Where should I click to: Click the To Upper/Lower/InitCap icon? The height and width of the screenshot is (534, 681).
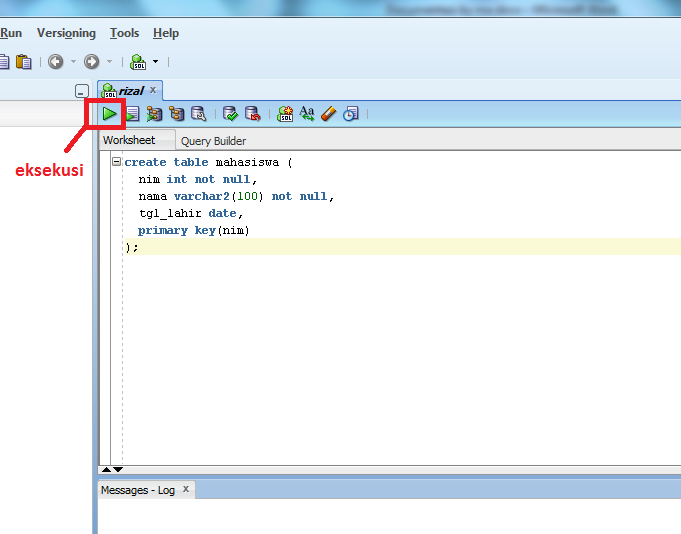(307, 114)
